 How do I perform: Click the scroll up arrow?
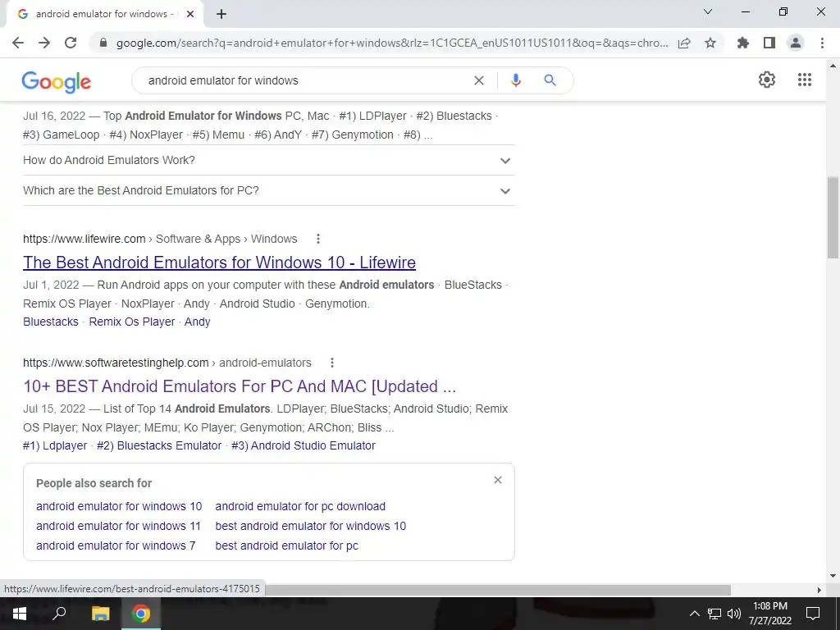(x=833, y=66)
